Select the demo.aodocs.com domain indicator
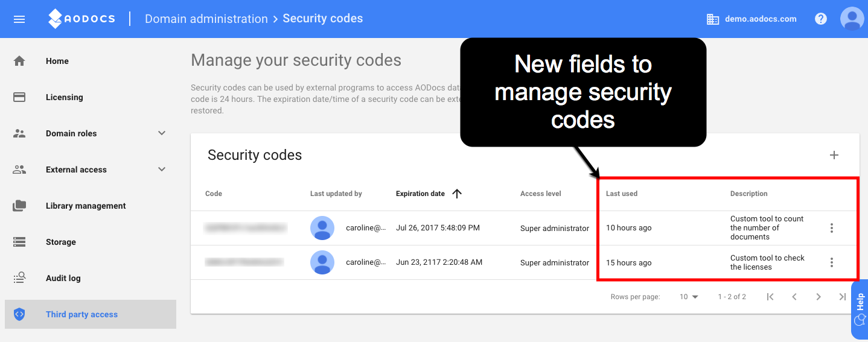 pos(752,19)
